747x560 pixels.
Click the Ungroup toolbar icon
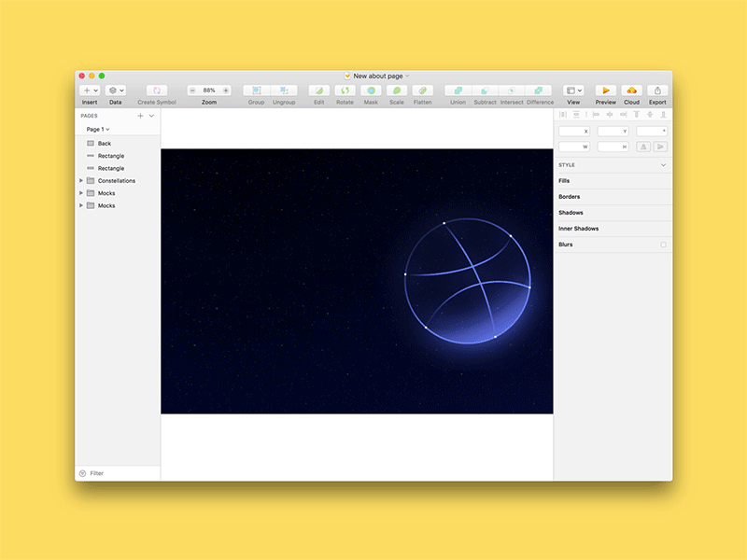pyautogui.click(x=284, y=90)
